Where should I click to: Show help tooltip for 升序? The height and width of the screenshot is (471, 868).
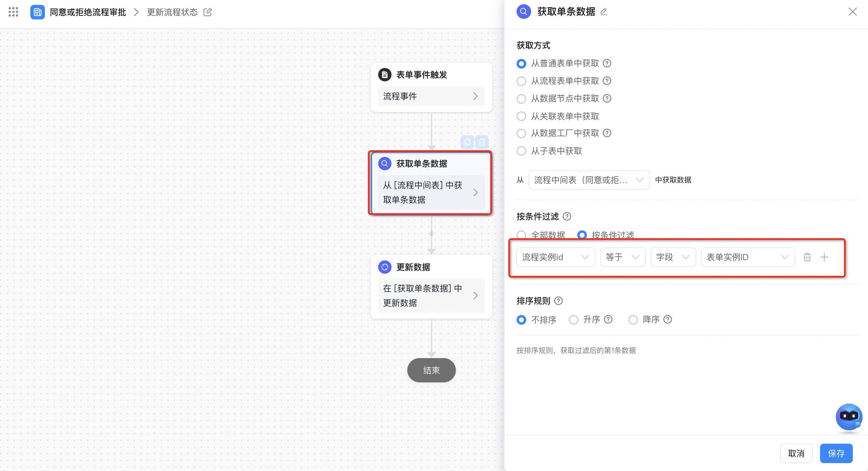[608, 319]
